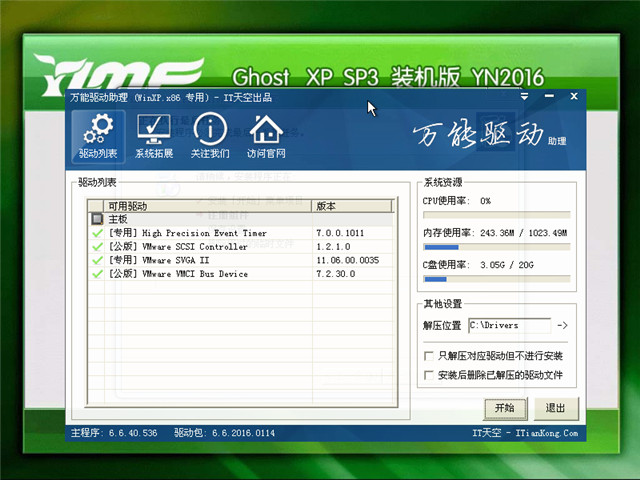
Task: Close the 万能驱动助理 window
Action: [x=574, y=96]
